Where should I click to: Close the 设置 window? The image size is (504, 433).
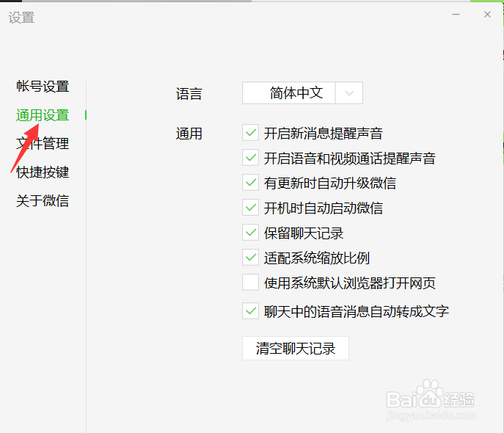click(x=487, y=15)
